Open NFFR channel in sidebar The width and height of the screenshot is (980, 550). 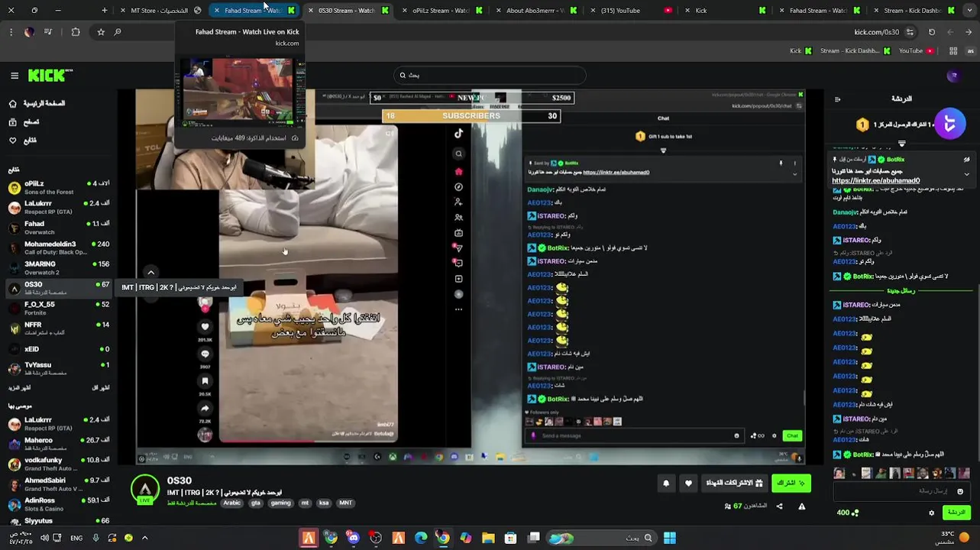pyautogui.click(x=59, y=328)
